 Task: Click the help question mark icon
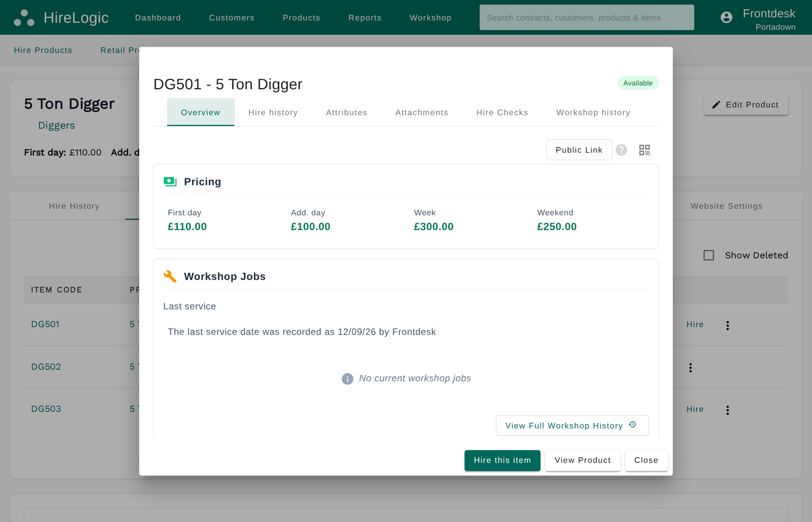click(x=621, y=150)
